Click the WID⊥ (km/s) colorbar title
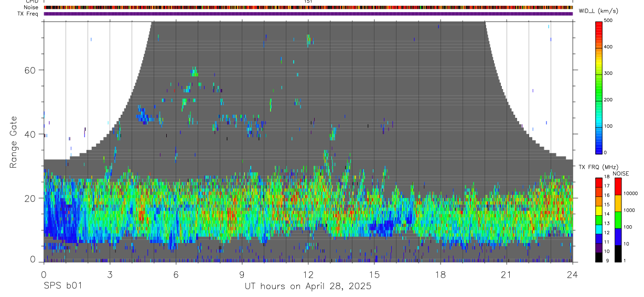Image resolution: width=644 pixels, height=297 pixels. tap(599, 11)
